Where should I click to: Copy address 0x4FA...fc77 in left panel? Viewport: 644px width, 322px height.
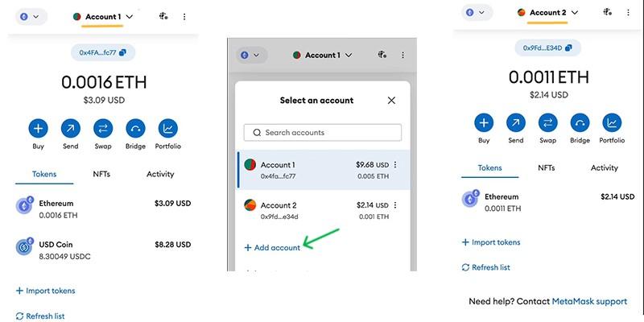(103, 52)
